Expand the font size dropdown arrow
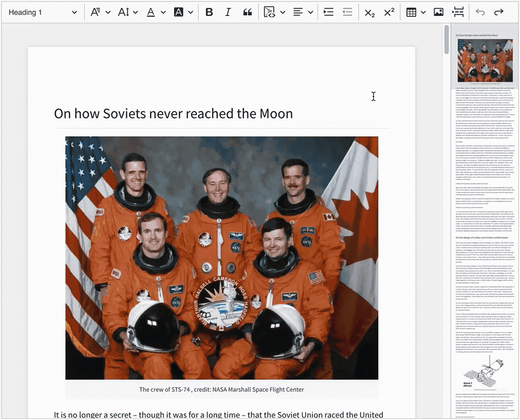Screen dimensions: 520x420 [135, 13]
